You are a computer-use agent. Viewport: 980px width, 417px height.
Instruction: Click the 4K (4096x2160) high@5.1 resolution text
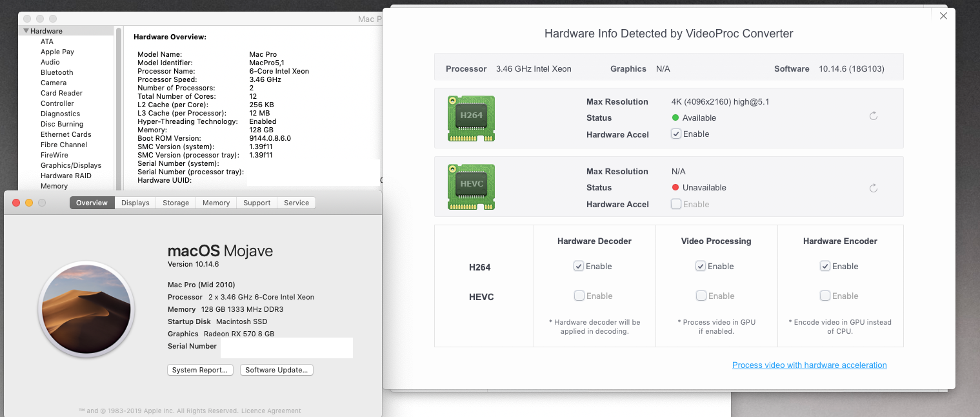720,101
